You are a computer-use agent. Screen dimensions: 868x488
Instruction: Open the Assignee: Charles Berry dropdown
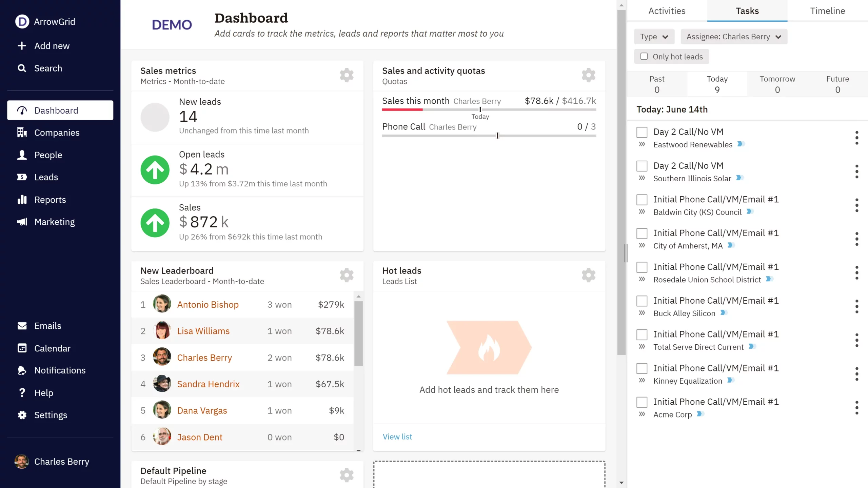[734, 37]
